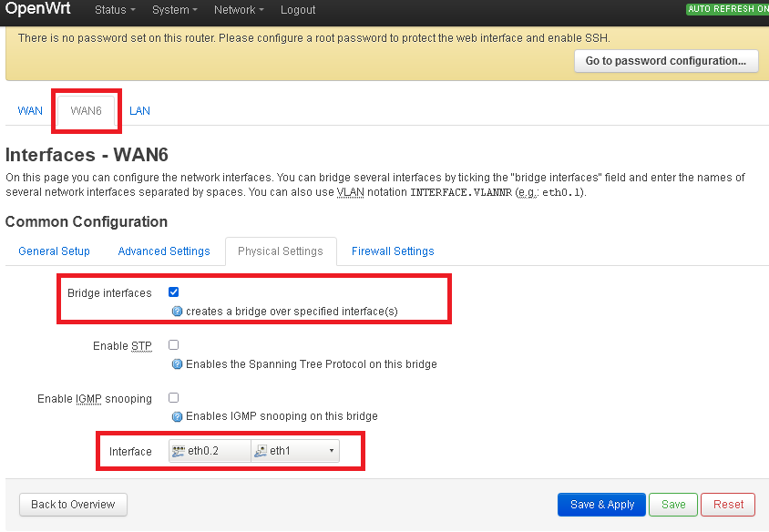The height and width of the screenshot is (532, 769).
Task: Open the Network menu
Action: click(239, 10)
